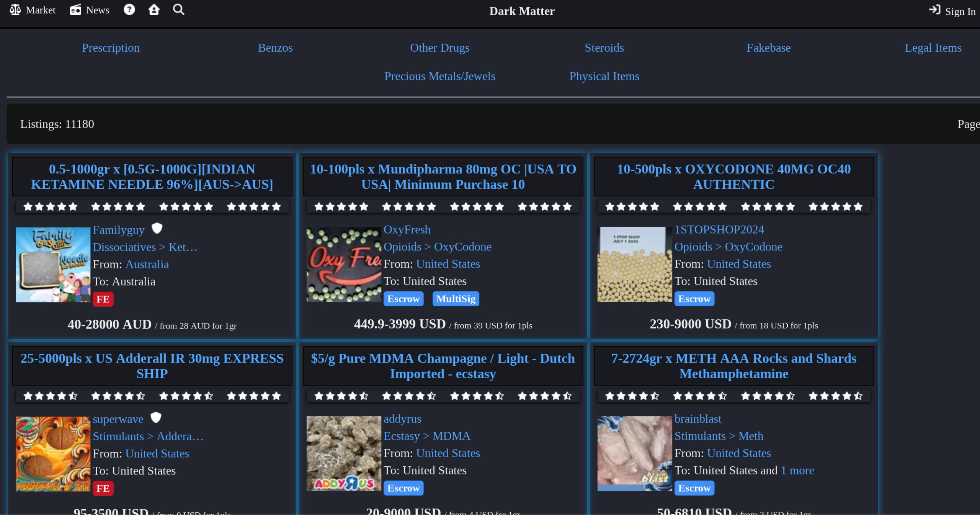Viewport: 980px width, 515px height.
Task: Click the Escrow badge on OxyFresh listing
Action: pyautogui.click(x=403, y=299)
